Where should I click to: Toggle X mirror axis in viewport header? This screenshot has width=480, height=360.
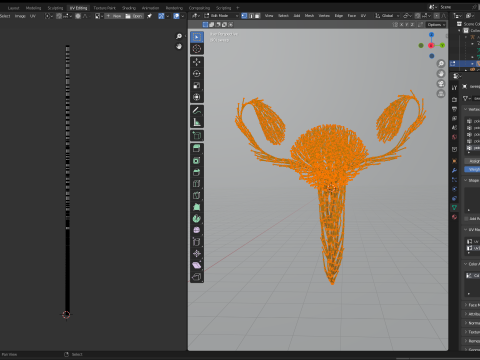[x=402, y=25]
